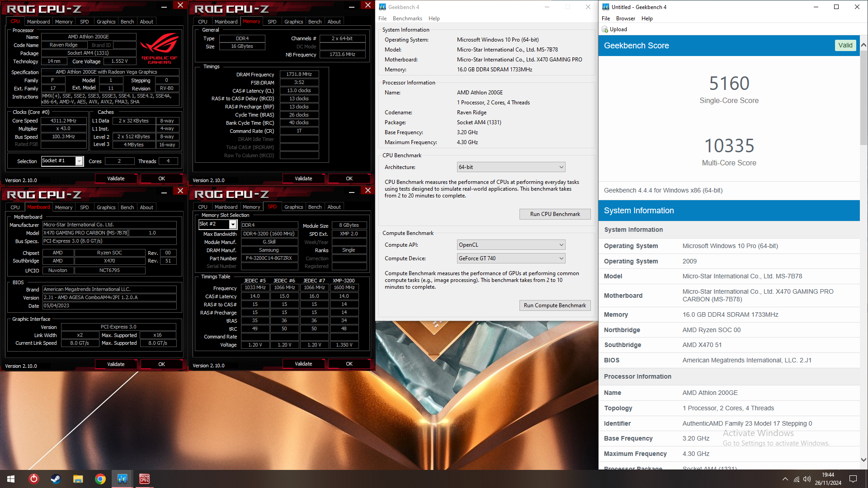The width and height of the screenshot is (868, 488).
Task: Open the Architecture 64-bit dropdown
Action: coord(511,167)
